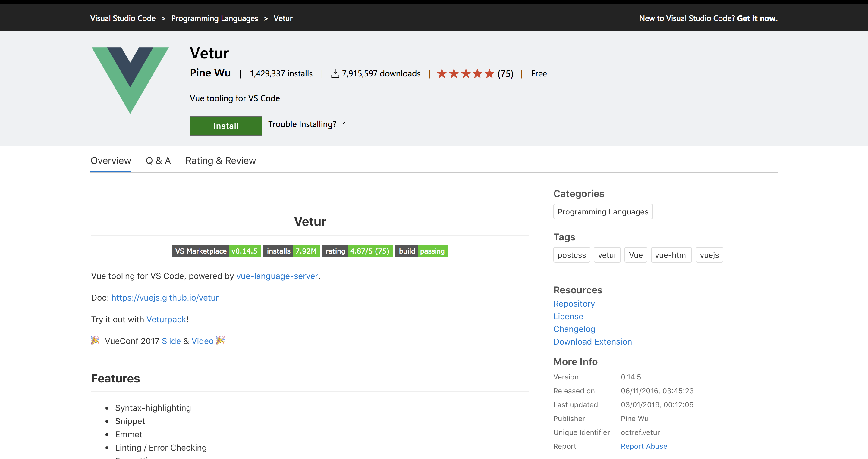Click the Vetur breadcrumb item
Screen dimensions: 868x459
(x=283, y=18)
